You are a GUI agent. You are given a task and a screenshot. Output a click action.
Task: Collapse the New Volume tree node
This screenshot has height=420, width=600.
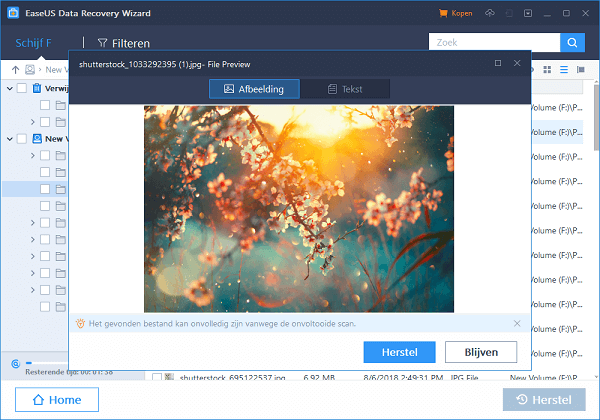(x=9, y=138)
